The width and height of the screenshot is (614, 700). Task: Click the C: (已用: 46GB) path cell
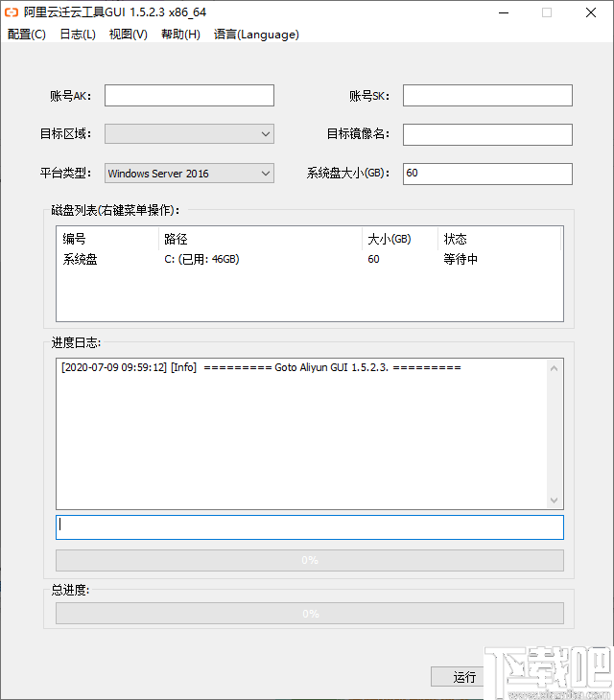pos(201,259)
